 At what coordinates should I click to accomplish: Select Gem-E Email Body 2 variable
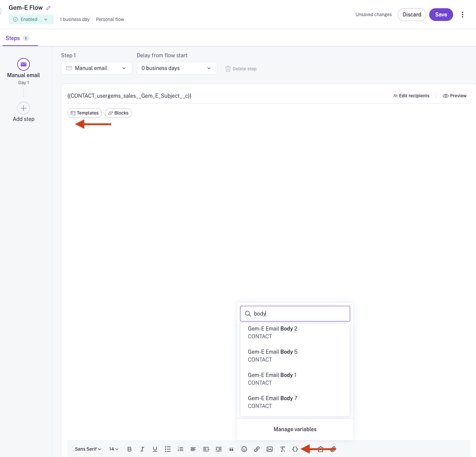[295, 332]
